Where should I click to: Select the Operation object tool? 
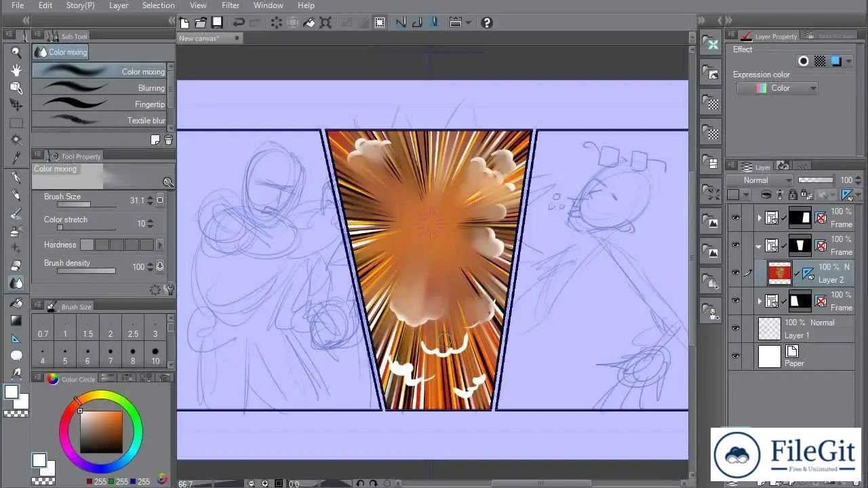[16, 87]
